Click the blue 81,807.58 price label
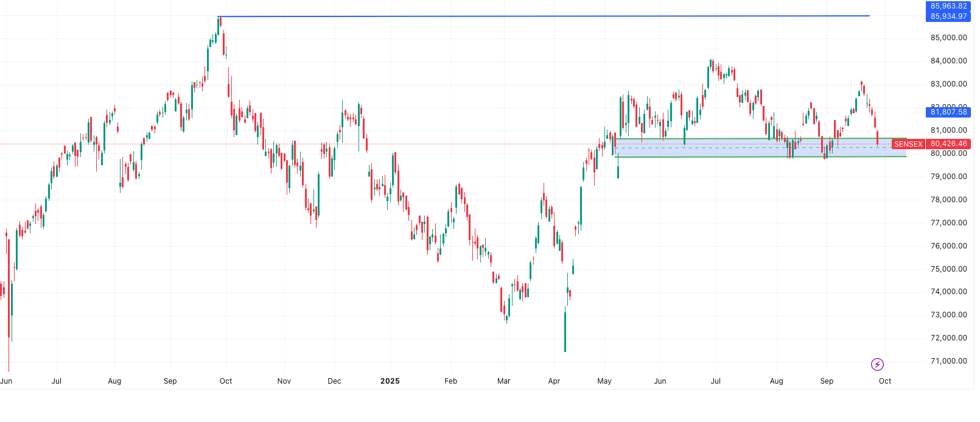The width and height of the screenshot is (980, 422). [948, 112]
